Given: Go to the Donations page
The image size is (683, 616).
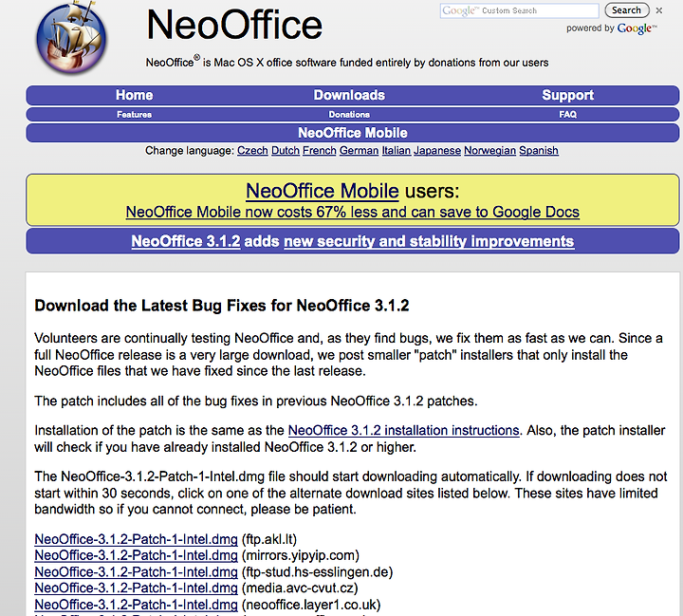Looking at the screenshot, I should pos(349,114).
